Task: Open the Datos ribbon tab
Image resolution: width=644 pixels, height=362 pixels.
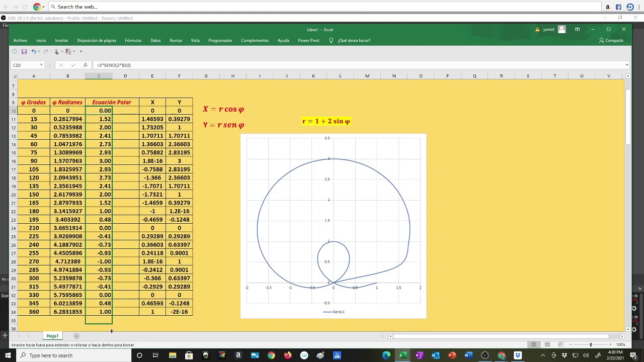Action: [x=155, y=40]
